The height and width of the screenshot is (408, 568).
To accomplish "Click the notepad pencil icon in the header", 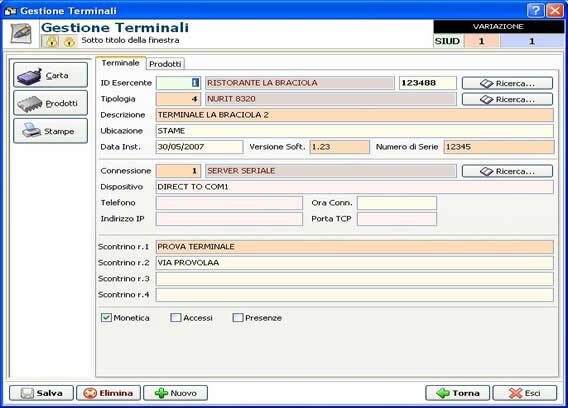I will pos(21,33).
